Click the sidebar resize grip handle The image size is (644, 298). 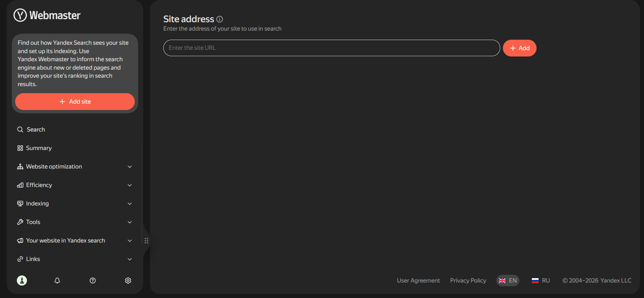click(x=146, y=240)
